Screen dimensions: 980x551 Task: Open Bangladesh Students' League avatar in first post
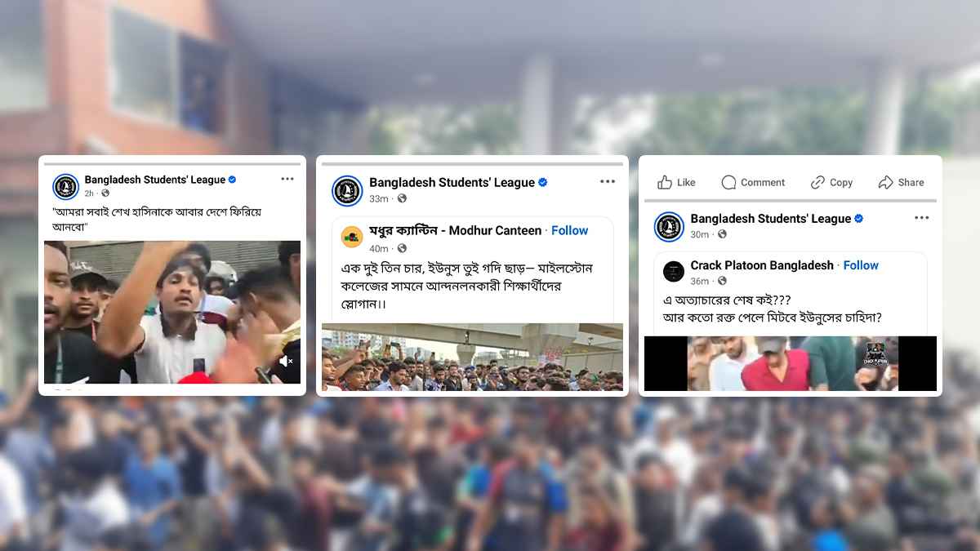click(65, 186)
